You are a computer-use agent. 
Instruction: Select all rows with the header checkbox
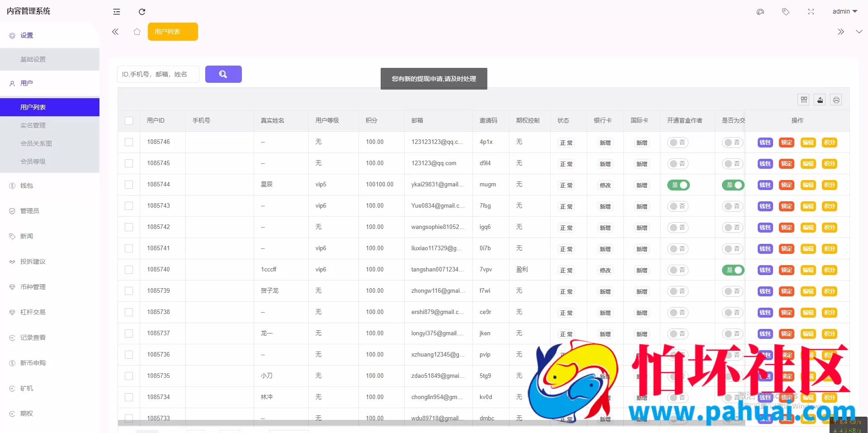(x=129, y=121)
